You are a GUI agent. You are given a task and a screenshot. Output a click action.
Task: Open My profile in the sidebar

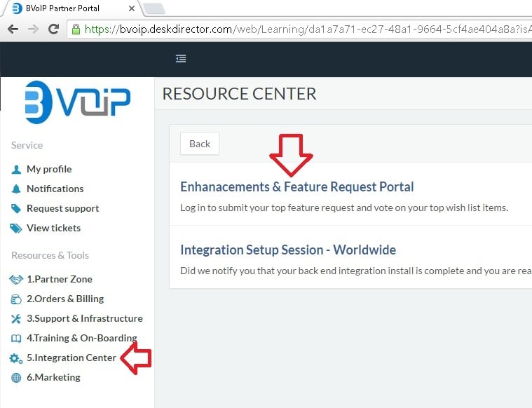(49, 169)
